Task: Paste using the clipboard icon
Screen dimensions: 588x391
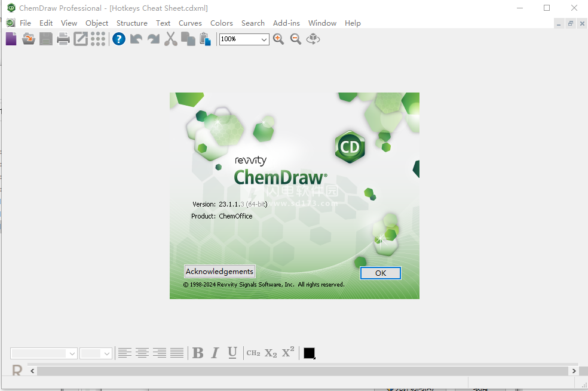Action: [x=205, y=39]
